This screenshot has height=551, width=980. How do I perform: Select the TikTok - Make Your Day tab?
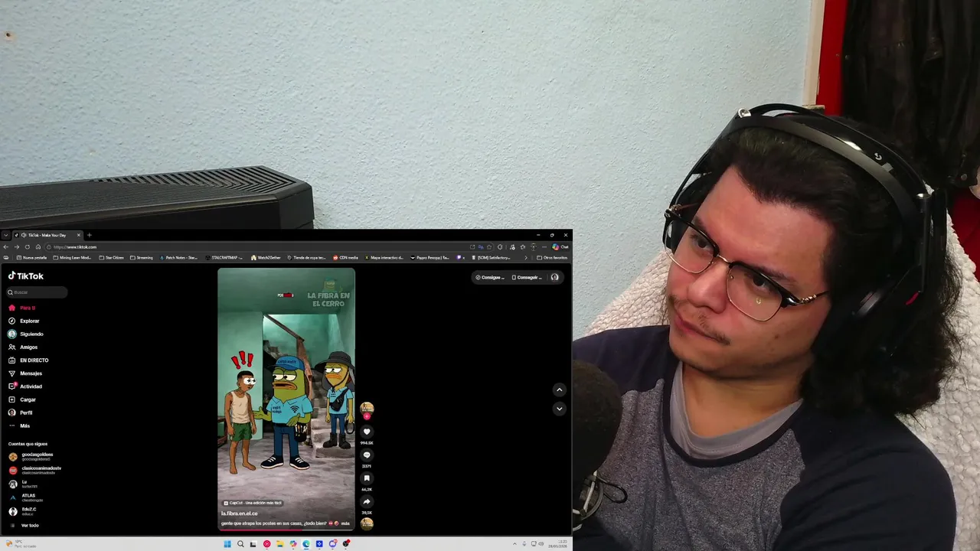click(x=49, y=235)
